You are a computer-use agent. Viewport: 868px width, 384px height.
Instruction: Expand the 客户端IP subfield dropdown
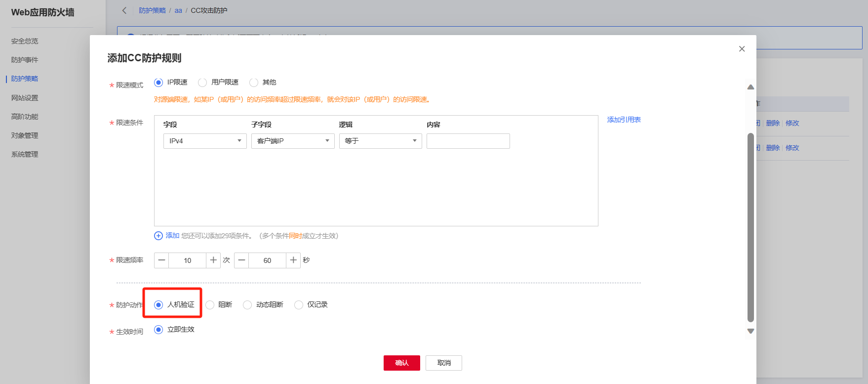coord(293,141)
